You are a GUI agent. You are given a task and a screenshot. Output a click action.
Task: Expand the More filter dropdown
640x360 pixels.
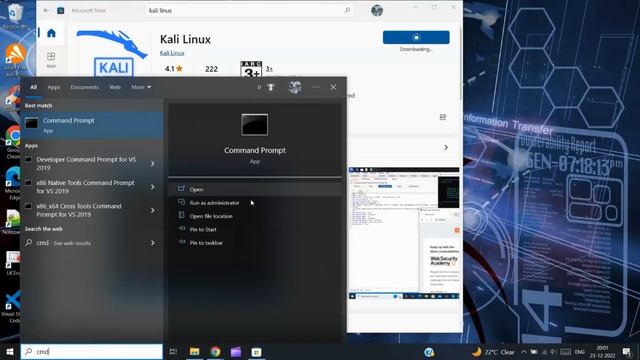pos(141,87)
